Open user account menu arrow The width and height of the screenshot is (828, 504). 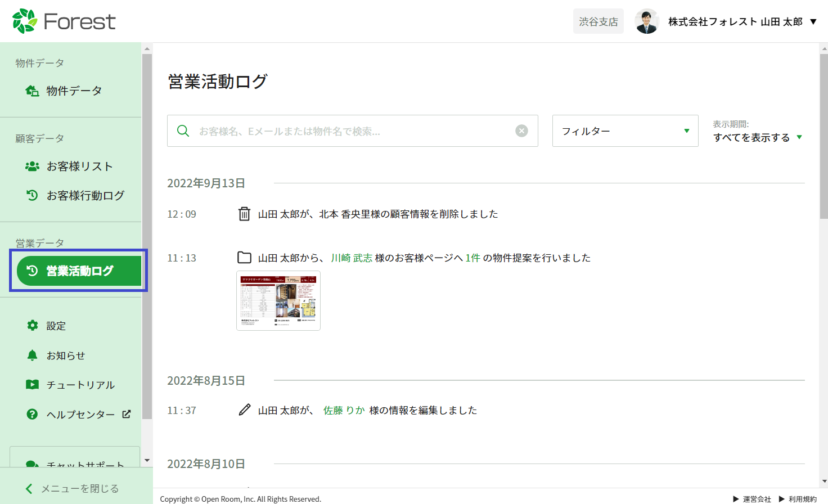coord(813,22)
